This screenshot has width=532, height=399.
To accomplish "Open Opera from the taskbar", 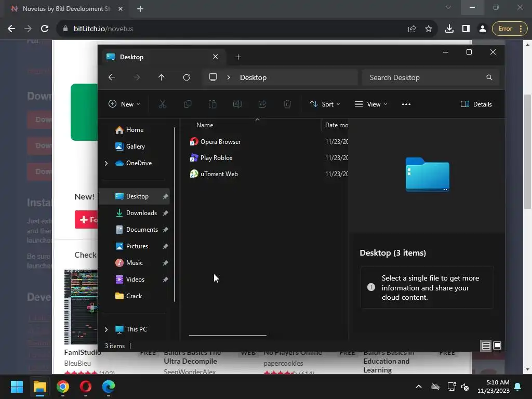I will pyautogui.click(x=86, y=387).
